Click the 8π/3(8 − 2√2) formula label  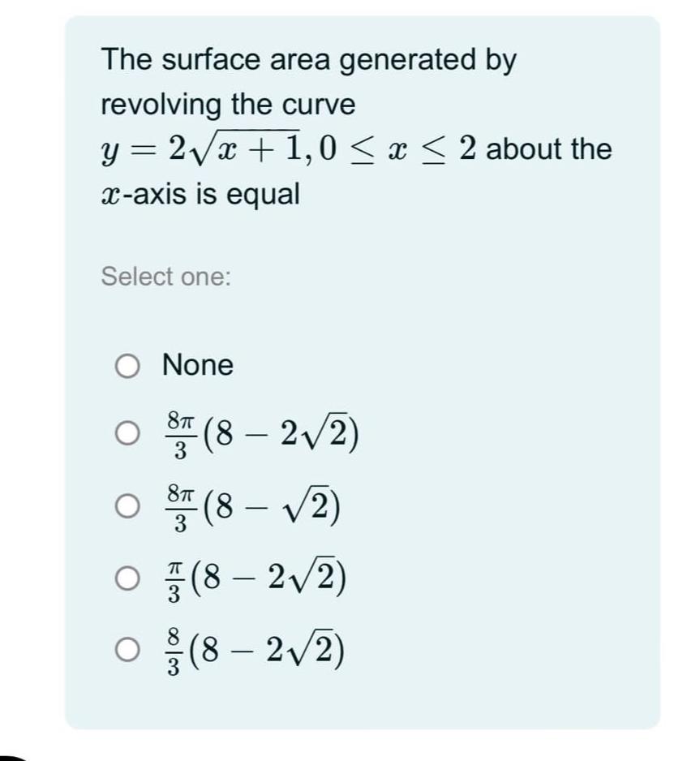tap(262, 435)
